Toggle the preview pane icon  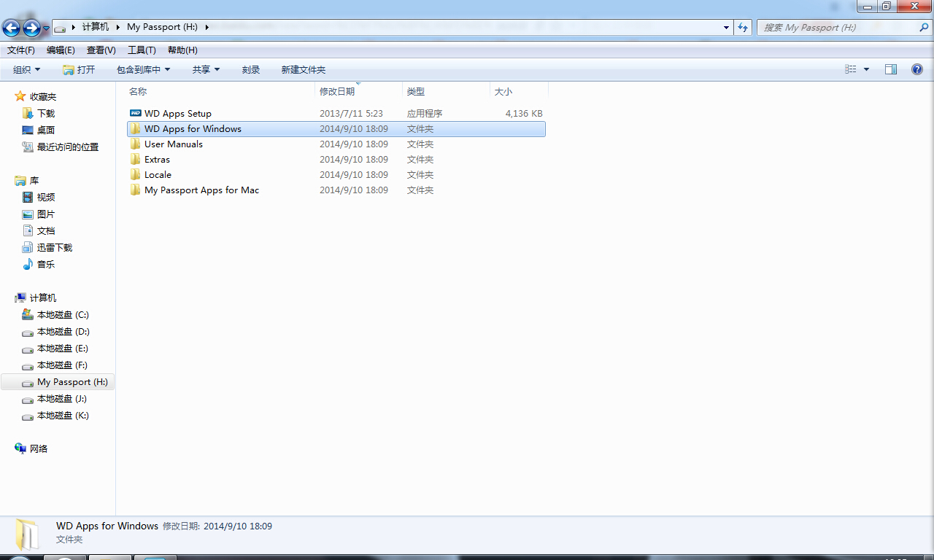click(x=891, y=69)
